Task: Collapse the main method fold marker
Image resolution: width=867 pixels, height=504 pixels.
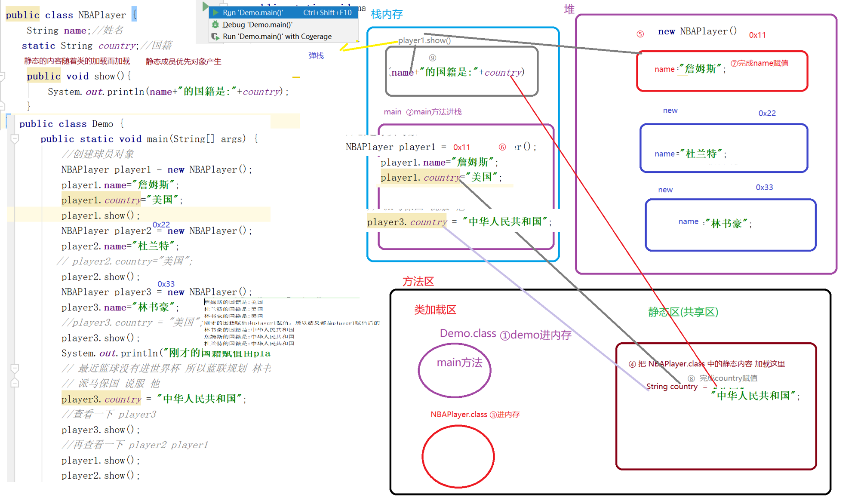Action: (15, 139)
